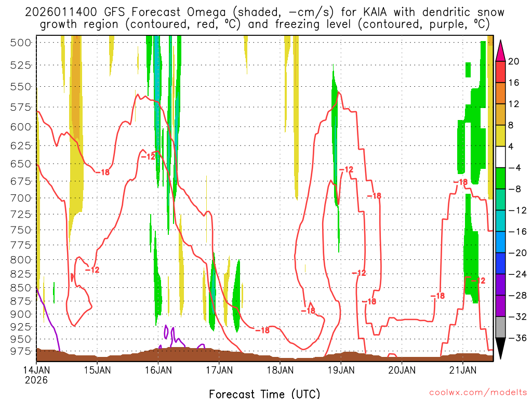Screen dimensions: 532x399
Task: Select the gold colorbar swatch between 8 and 12
Action: pos(500,115)
